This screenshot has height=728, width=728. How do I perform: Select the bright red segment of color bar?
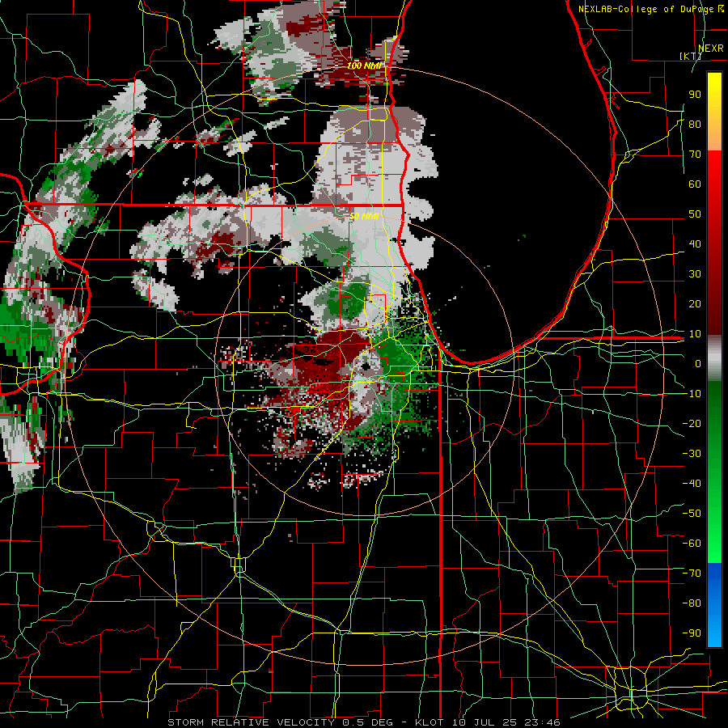point(714,186)
